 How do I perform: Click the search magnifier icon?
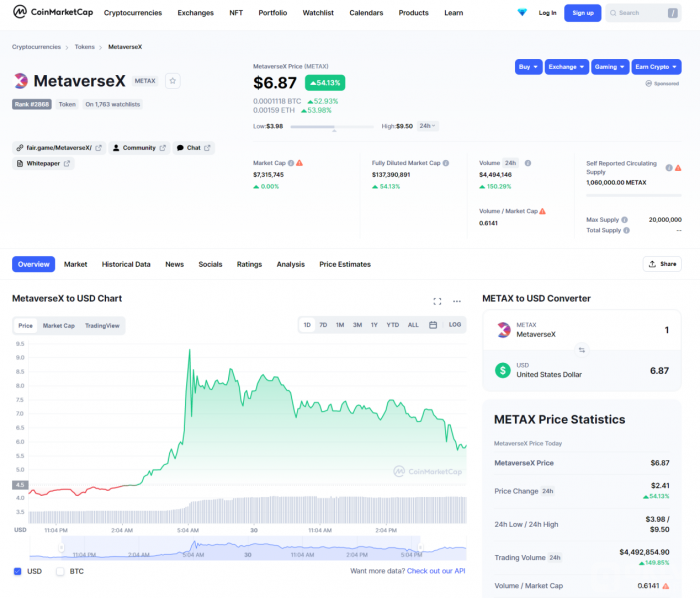(613, 13)
